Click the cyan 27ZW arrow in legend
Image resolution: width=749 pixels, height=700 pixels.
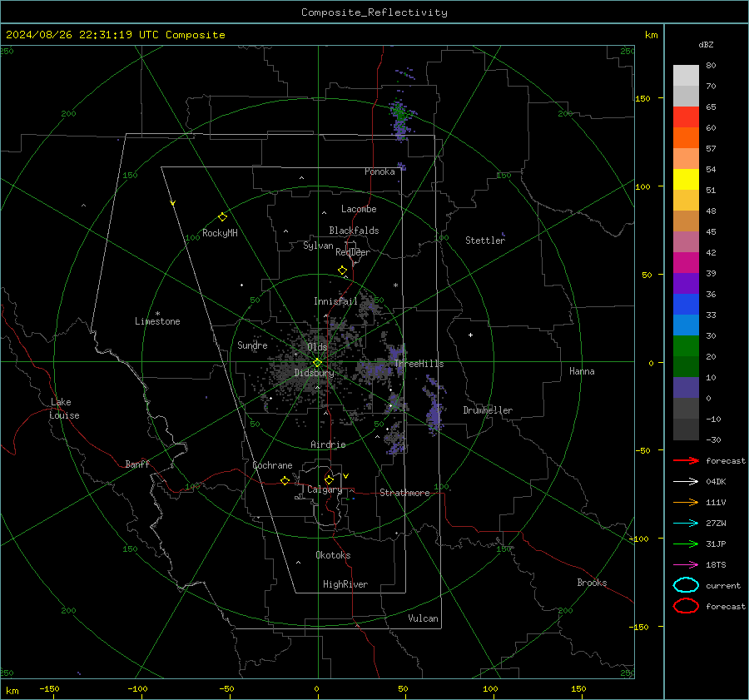[x=686, y=524]
